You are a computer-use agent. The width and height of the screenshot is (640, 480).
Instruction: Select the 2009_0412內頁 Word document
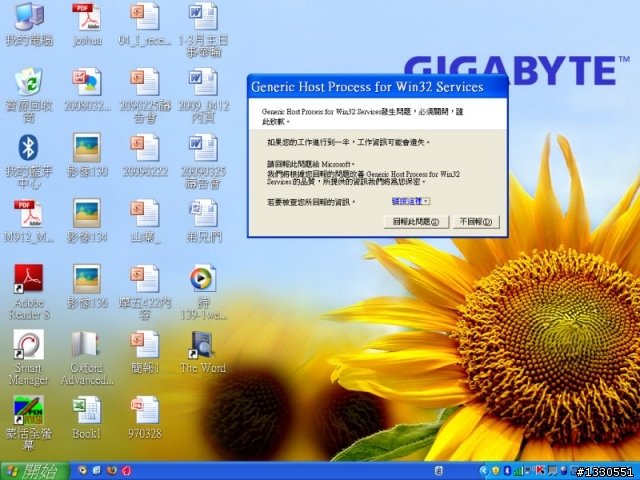pyautogui.click(x=203, y=96)
